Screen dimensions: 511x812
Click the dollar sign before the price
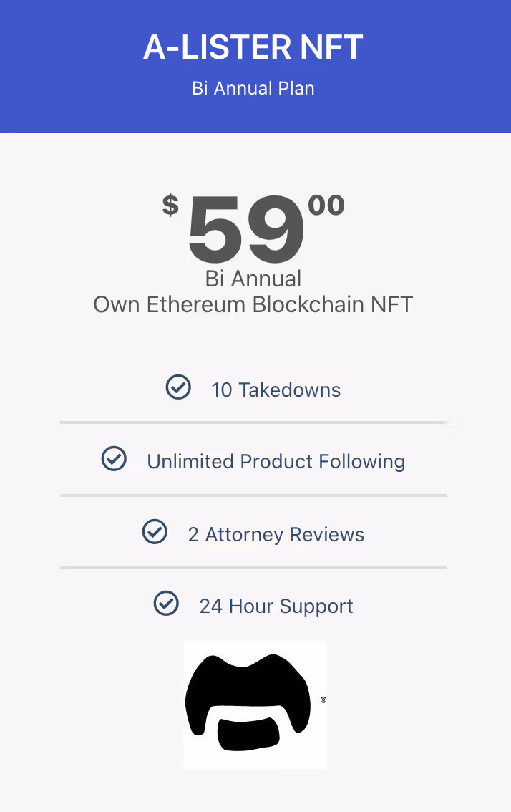coord(170,206)
